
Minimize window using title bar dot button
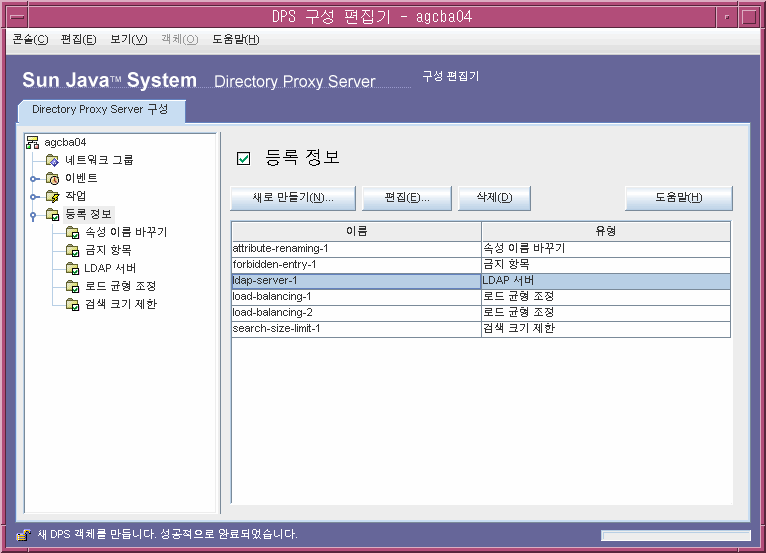pos(727,17)
